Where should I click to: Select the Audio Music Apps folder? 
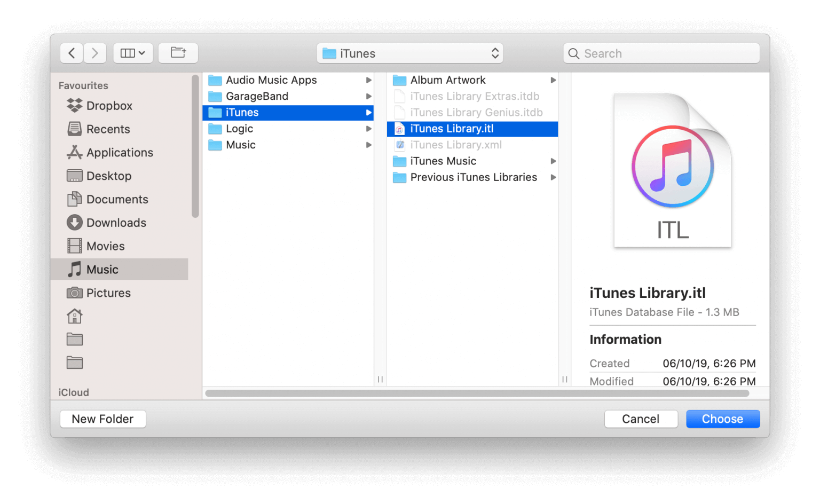[288, 80]
